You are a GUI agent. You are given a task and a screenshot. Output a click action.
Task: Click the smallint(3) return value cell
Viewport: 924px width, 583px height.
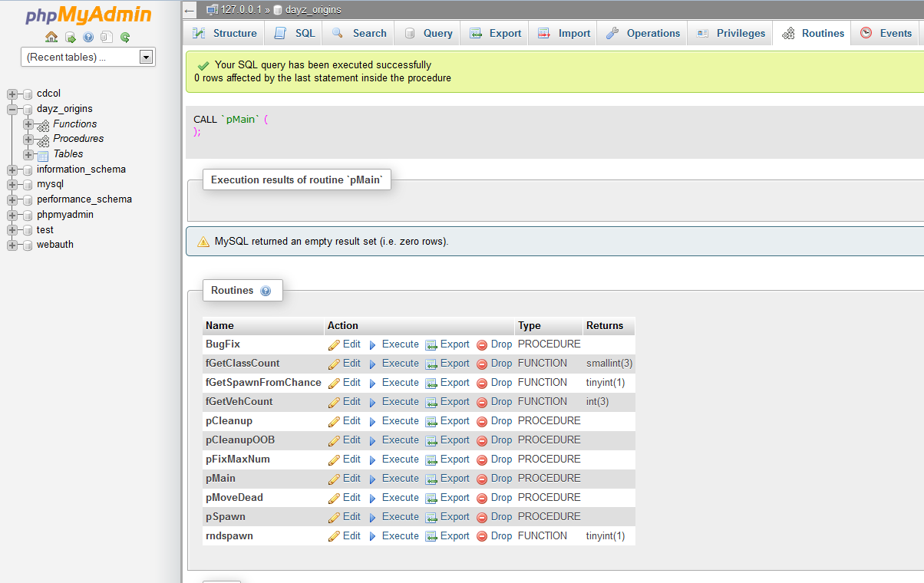(609, 364)
